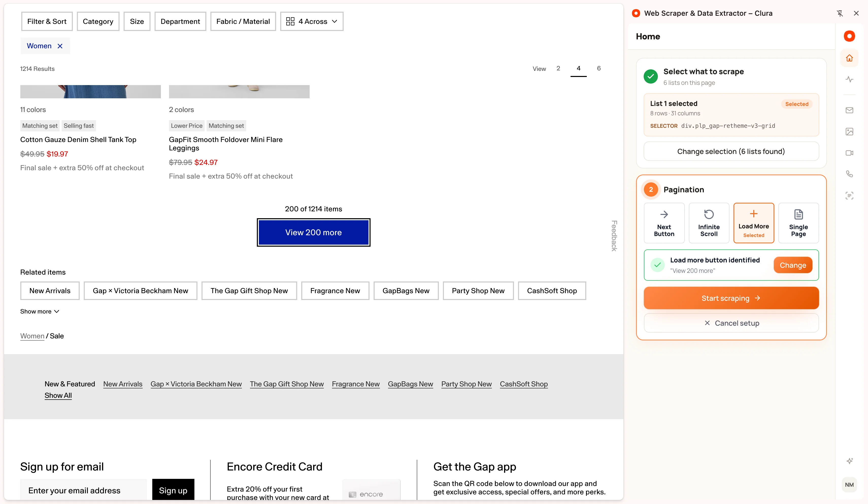Switch product grid view to 6
Viewport: 868px width, 504px height.
[599, 68]
